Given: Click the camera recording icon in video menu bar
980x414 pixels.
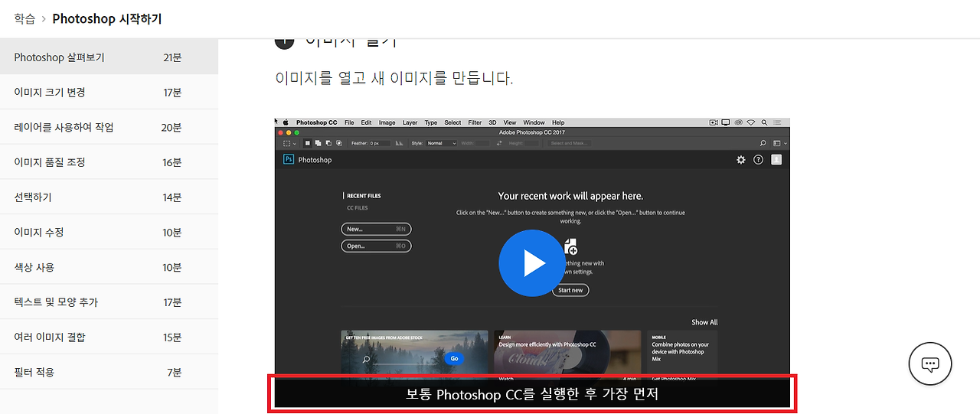Looking at the screenshot, I should [x=714, y=122].
